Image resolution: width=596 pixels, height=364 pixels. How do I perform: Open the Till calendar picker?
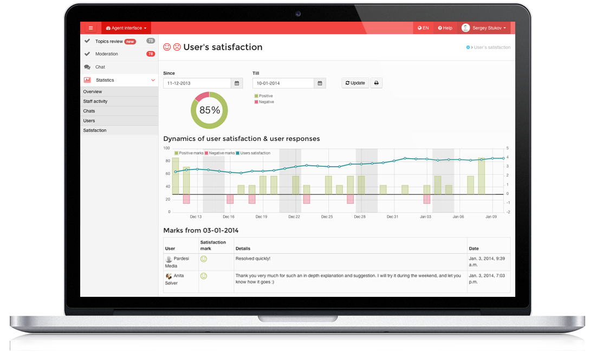pos(320,83)
